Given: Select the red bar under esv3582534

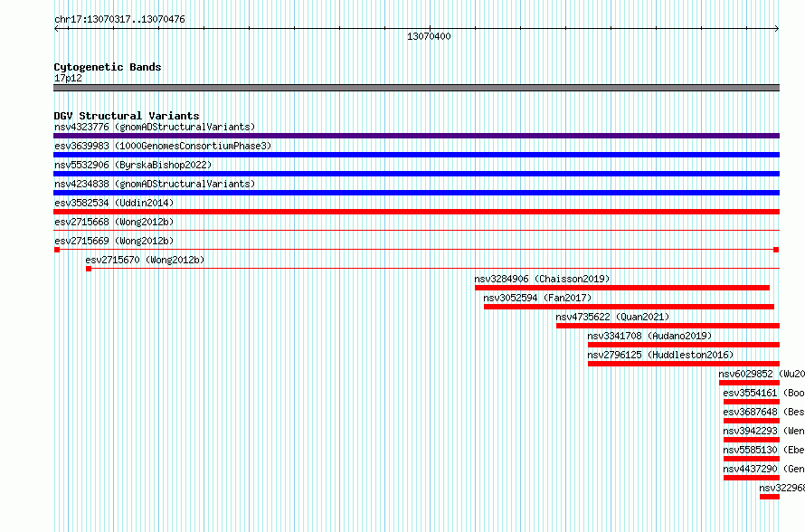Looking at the screenshot, I should click(x=416, y=212).
